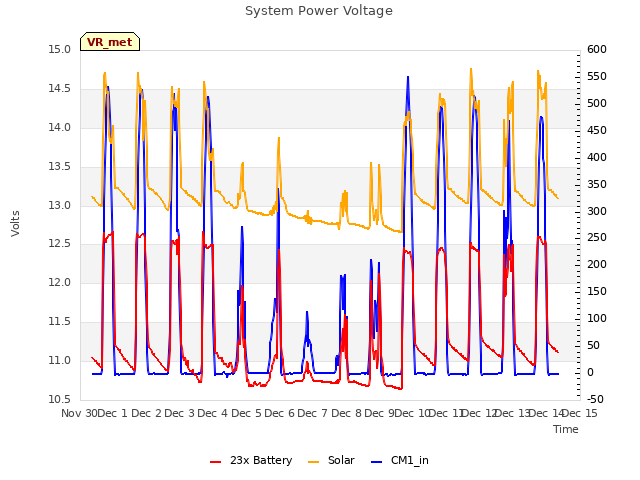Click the -50 right axis value
Viewport: 640px width, 480px height.
595,399
